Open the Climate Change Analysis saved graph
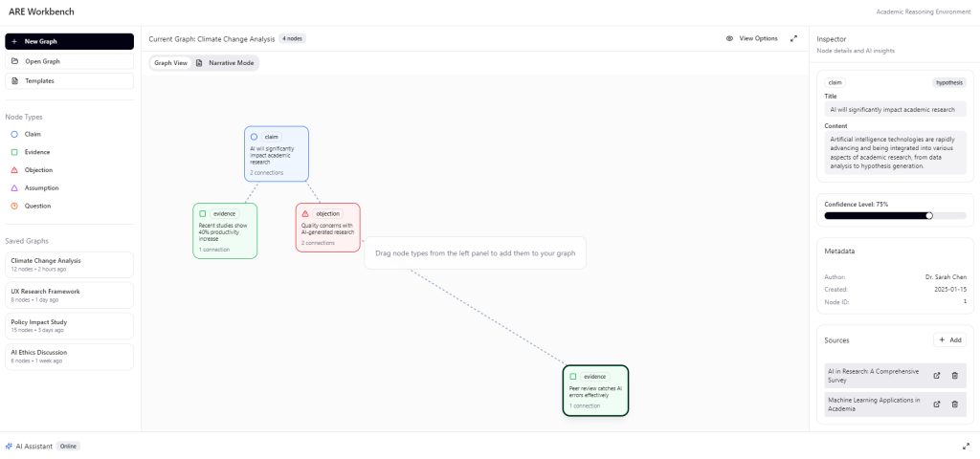 69,265
